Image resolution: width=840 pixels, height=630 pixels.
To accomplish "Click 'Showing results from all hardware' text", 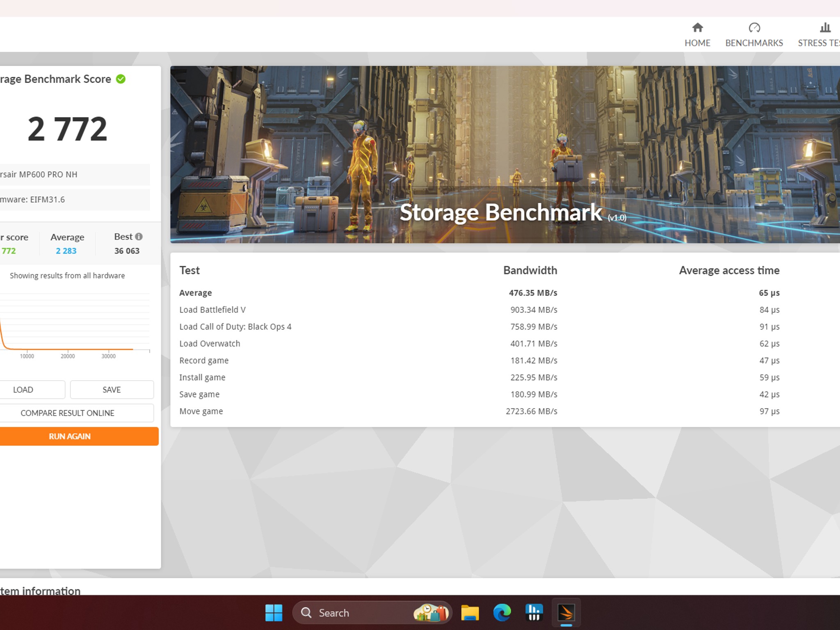I will [67, 276].
